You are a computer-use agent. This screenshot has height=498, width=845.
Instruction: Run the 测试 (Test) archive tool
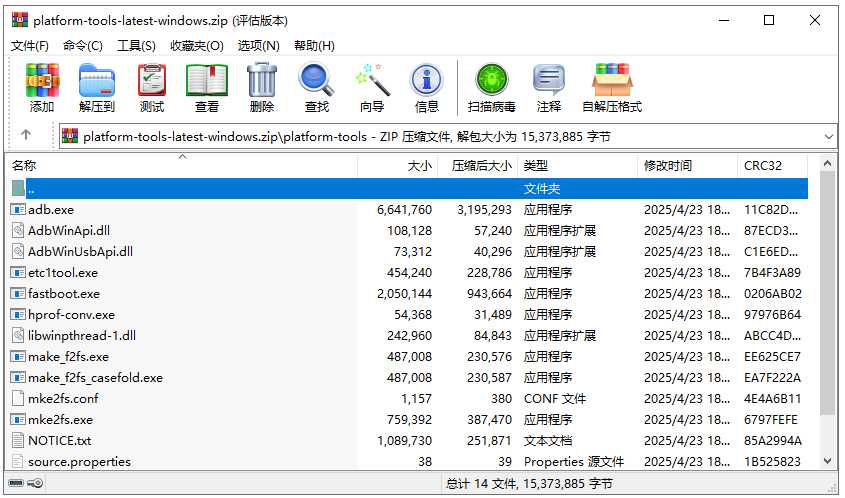152,87
